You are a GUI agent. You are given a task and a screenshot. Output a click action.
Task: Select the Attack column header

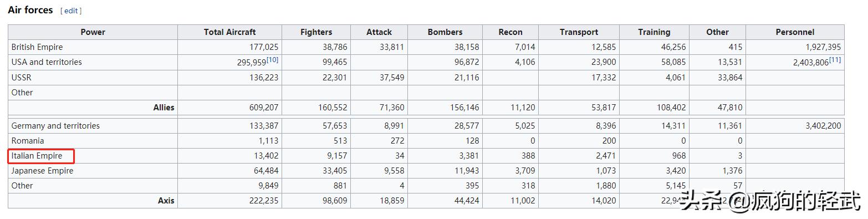pos(379,32)
